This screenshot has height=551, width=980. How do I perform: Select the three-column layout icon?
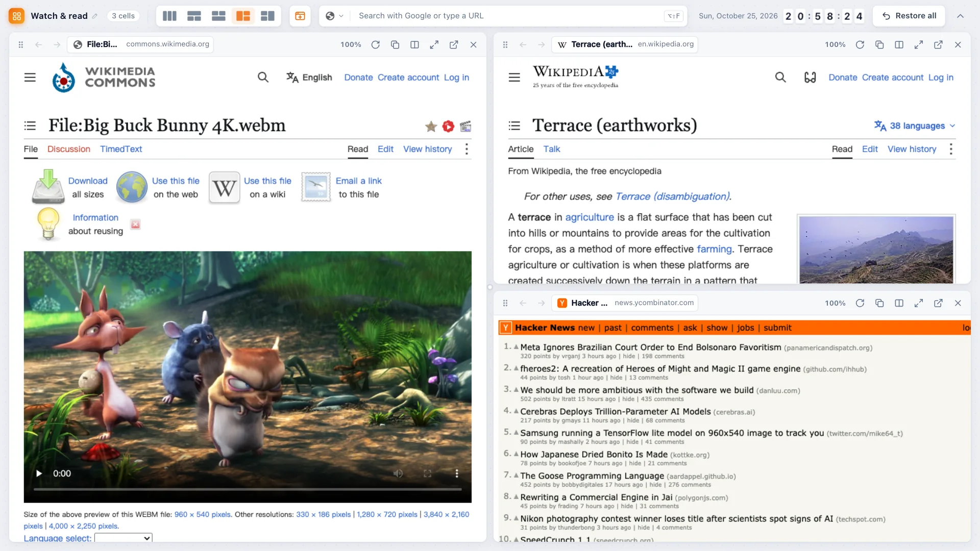(169, 16)
